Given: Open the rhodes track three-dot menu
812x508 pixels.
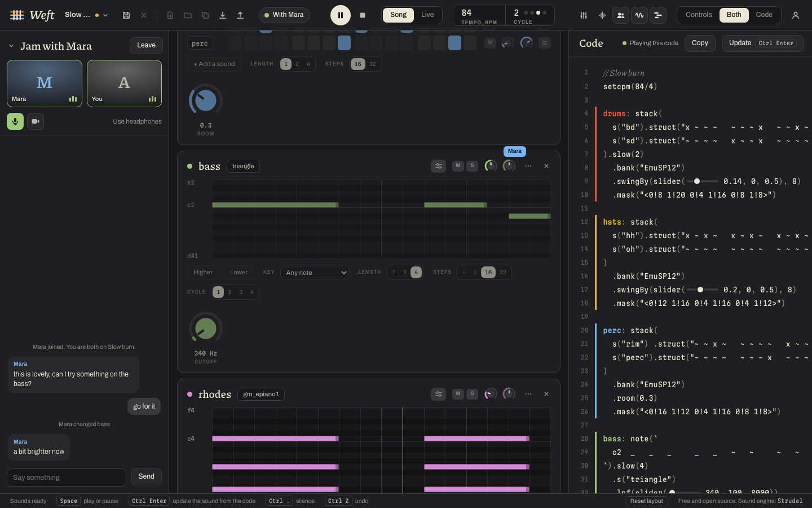Looking at the screenshot, I should tap(528, 394).
